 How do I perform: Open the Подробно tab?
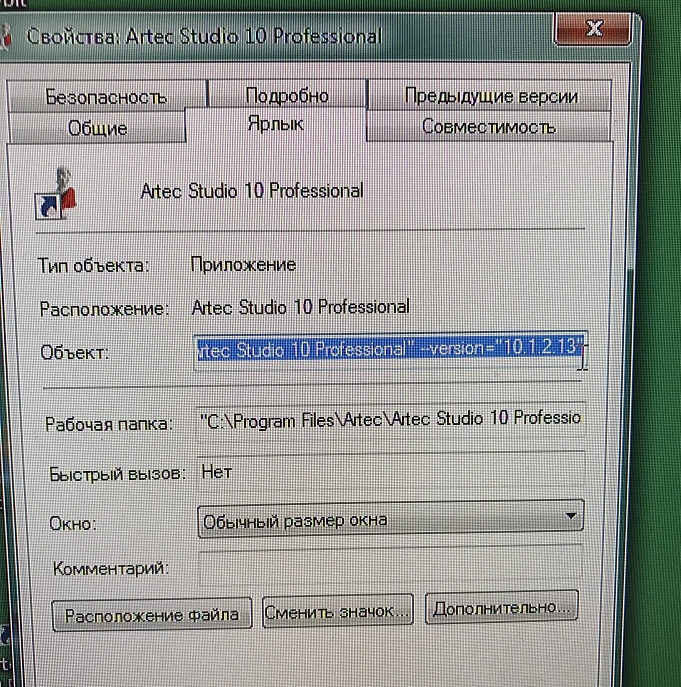tap(287, 95)
